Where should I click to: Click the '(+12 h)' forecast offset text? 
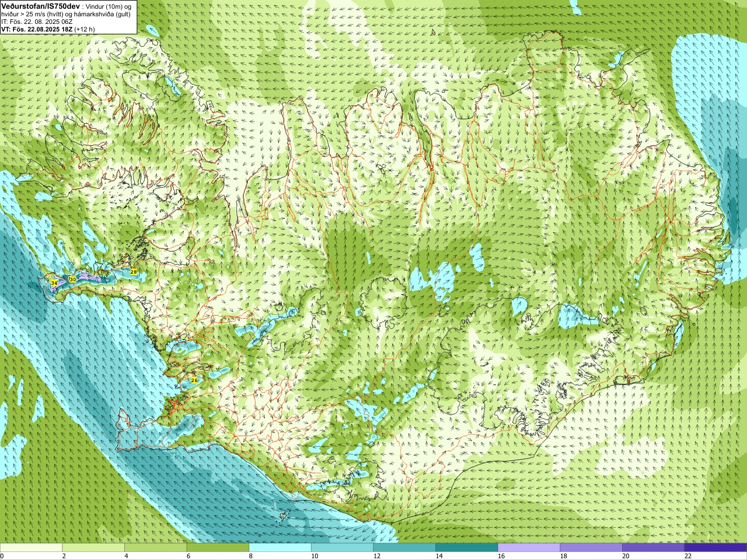[85, 29]
